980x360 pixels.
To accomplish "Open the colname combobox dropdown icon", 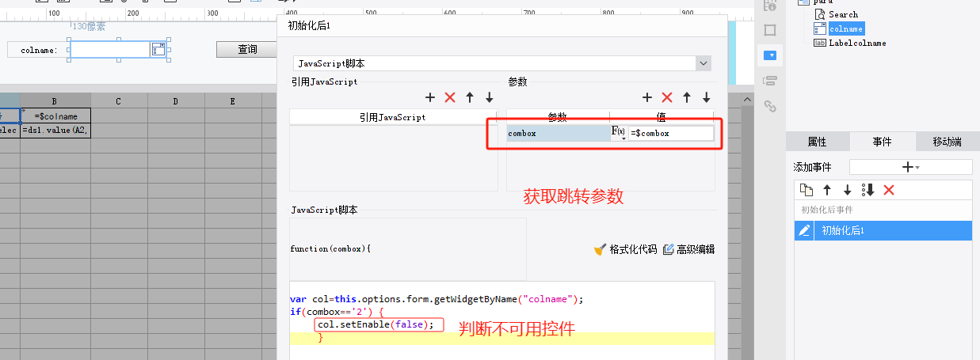I will coord(158,50).
